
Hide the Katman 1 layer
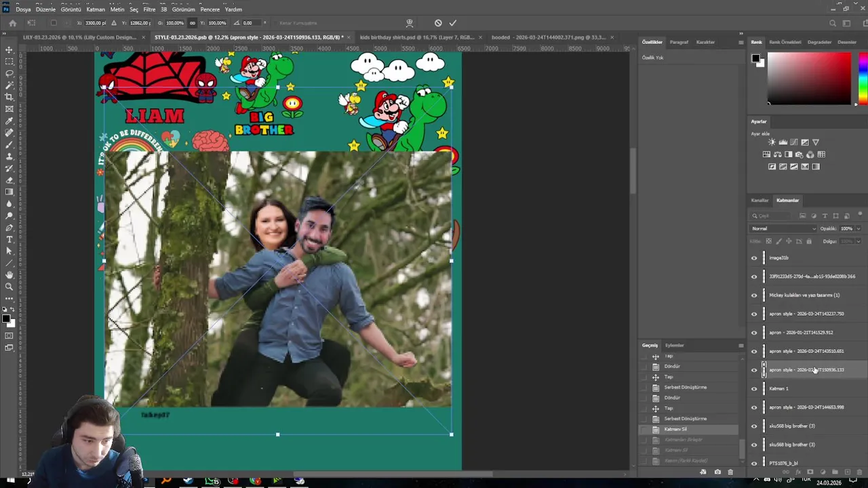click(x=754, y=388)
